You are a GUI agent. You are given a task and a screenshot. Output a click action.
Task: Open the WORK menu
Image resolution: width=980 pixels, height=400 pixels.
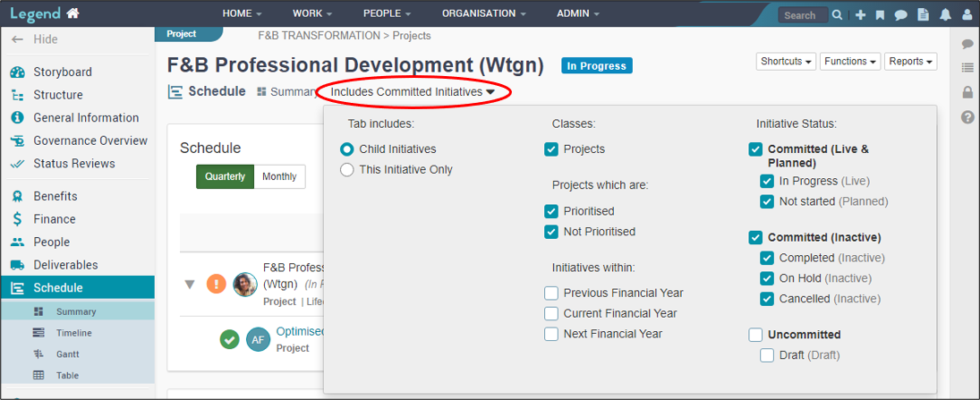(312, 13)
